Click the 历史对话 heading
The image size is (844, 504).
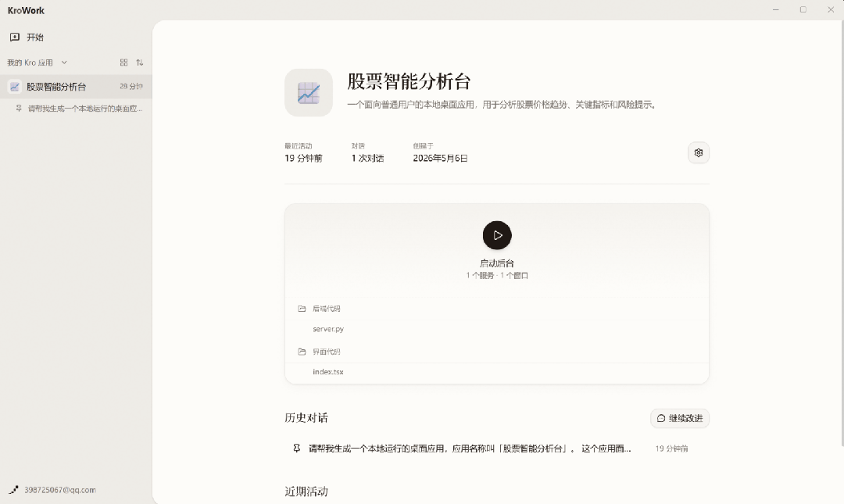pos(306,418)
